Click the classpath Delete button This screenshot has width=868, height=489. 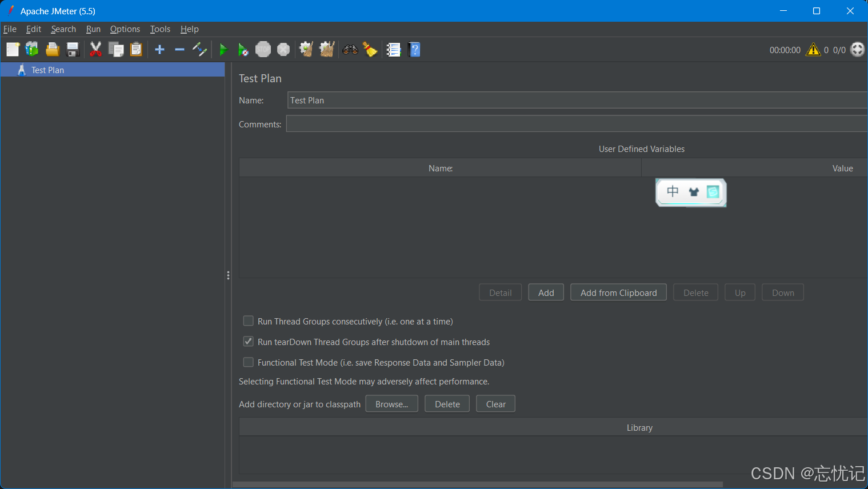[447, 404]
